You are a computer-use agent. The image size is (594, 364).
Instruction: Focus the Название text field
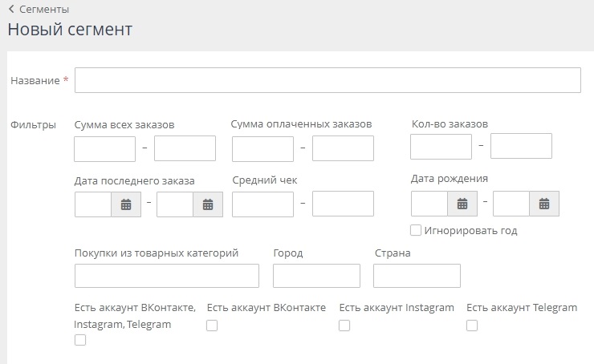click(328, 80)
